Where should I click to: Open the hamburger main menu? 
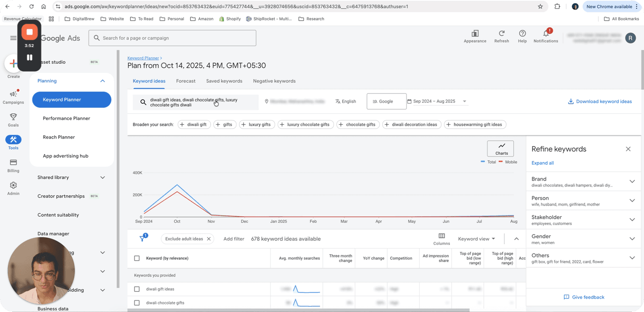[13, 38]
